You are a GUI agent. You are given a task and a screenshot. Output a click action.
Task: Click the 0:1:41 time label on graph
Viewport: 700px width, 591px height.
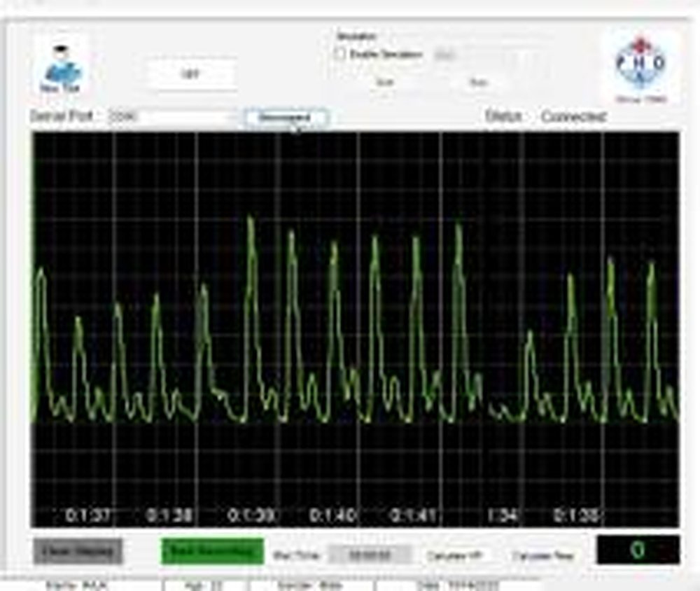414,515
